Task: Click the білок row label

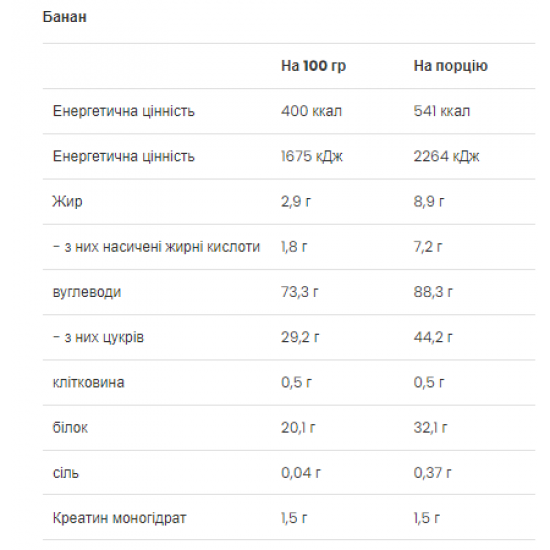Action: (70, 428)
